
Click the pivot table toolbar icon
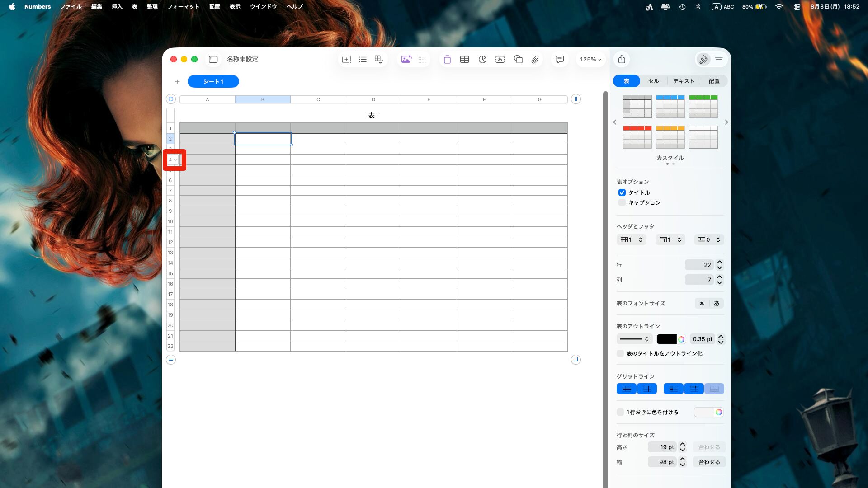379,59
